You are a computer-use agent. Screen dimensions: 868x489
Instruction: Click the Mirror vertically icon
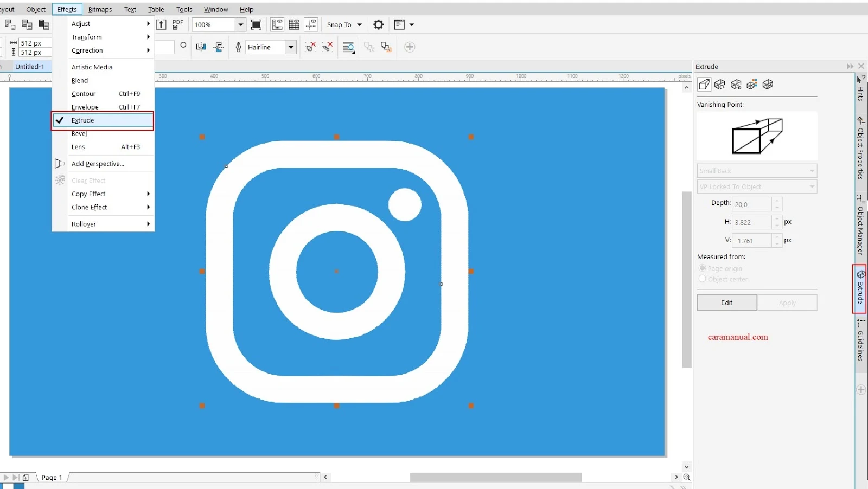pyautogui.click(x=219, y=47)
